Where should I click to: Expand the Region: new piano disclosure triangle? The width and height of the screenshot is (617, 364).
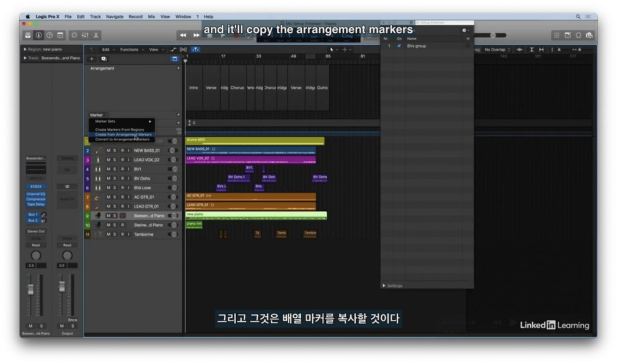[x=25, y=49]
